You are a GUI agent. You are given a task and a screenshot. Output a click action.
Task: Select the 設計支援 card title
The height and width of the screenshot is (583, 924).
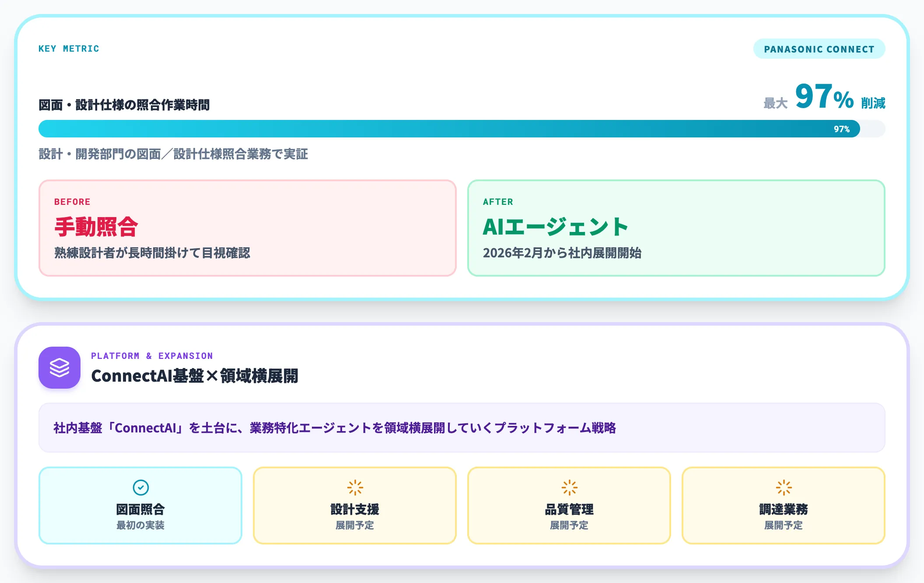[355, 509]
